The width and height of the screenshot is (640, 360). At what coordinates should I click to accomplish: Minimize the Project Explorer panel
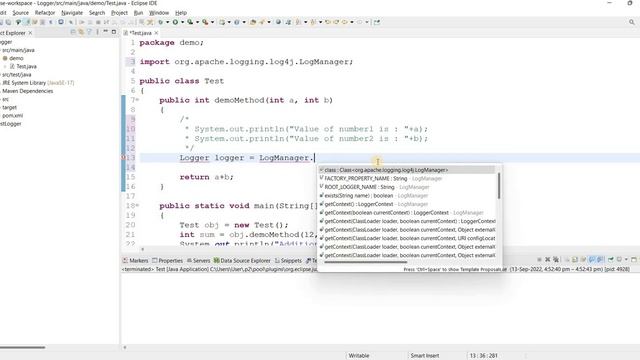click(x=105, y=32)
